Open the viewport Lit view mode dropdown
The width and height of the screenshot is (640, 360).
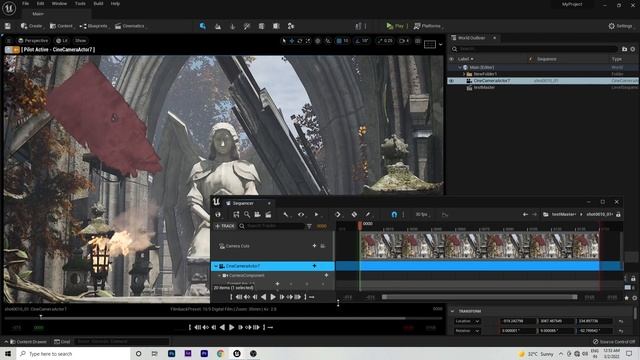coord(62,41)
